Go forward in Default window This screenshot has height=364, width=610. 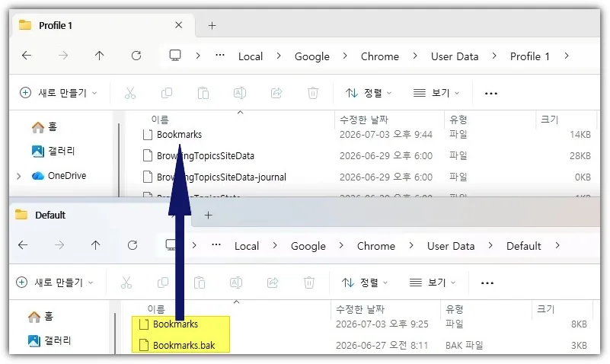pos(59,245)
